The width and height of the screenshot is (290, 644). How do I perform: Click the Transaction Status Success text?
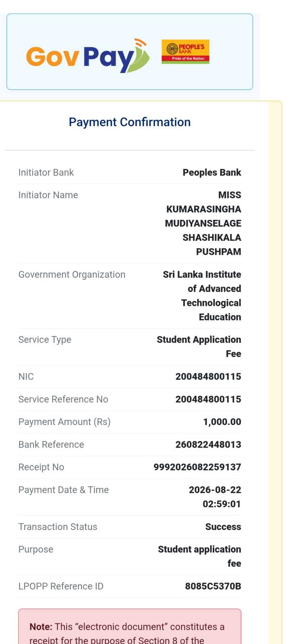click(x=223, y=527)
